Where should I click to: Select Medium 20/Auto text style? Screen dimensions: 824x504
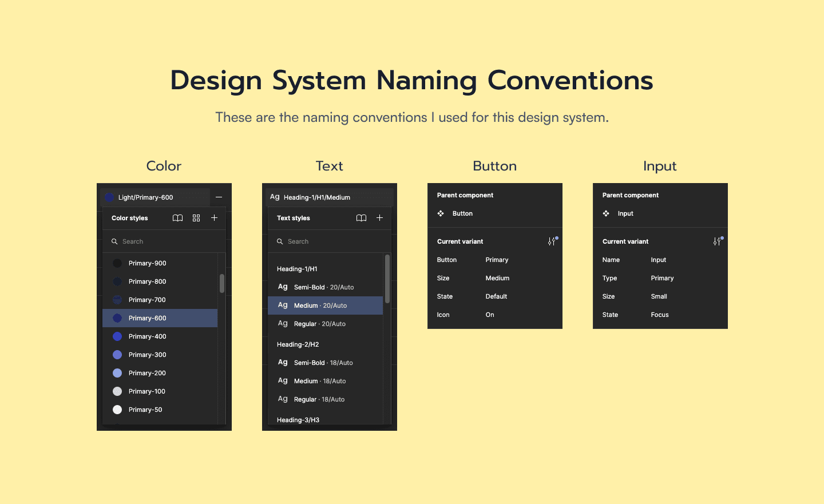[x=326, y=305]
